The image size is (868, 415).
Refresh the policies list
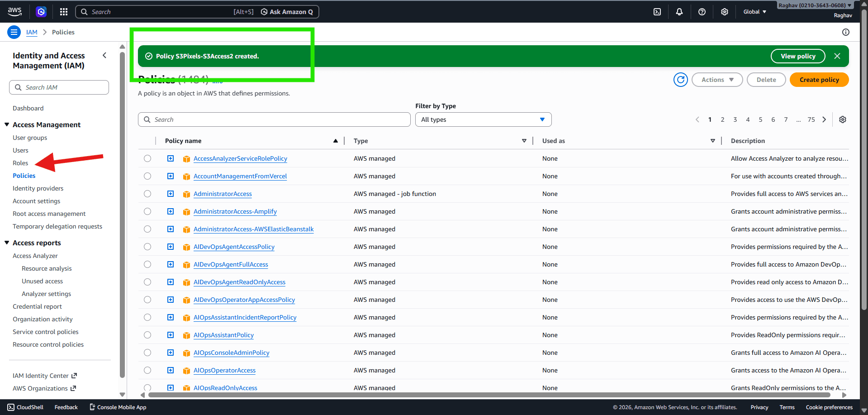coord(680,80)
